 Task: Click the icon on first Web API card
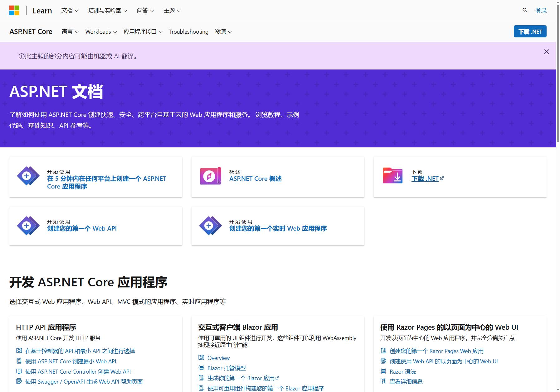coord(28,226)
